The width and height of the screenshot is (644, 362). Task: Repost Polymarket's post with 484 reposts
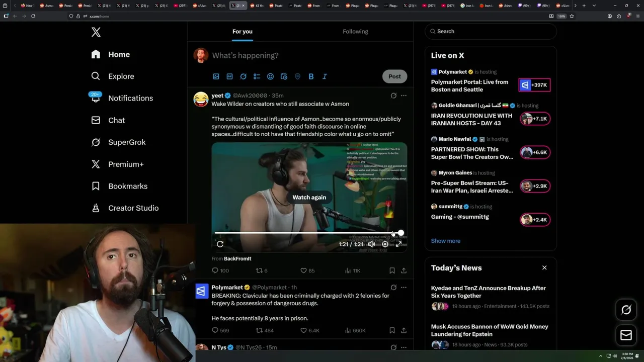(265, 330)
